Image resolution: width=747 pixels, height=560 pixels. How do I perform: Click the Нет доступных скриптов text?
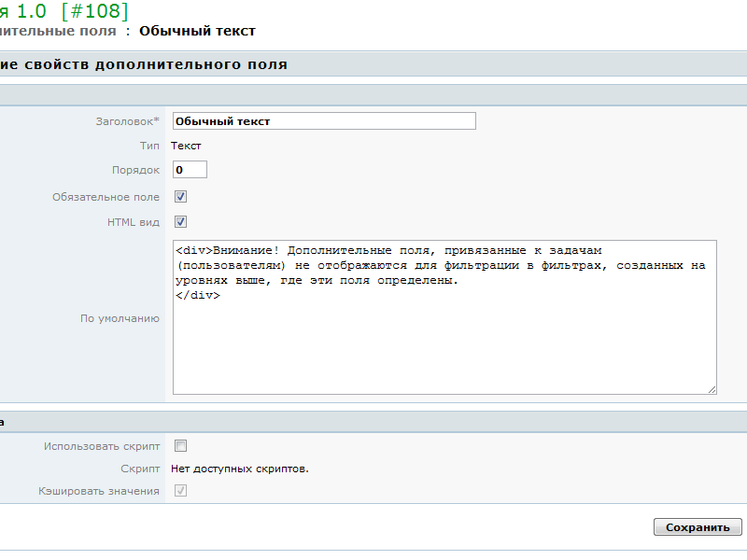240,469
